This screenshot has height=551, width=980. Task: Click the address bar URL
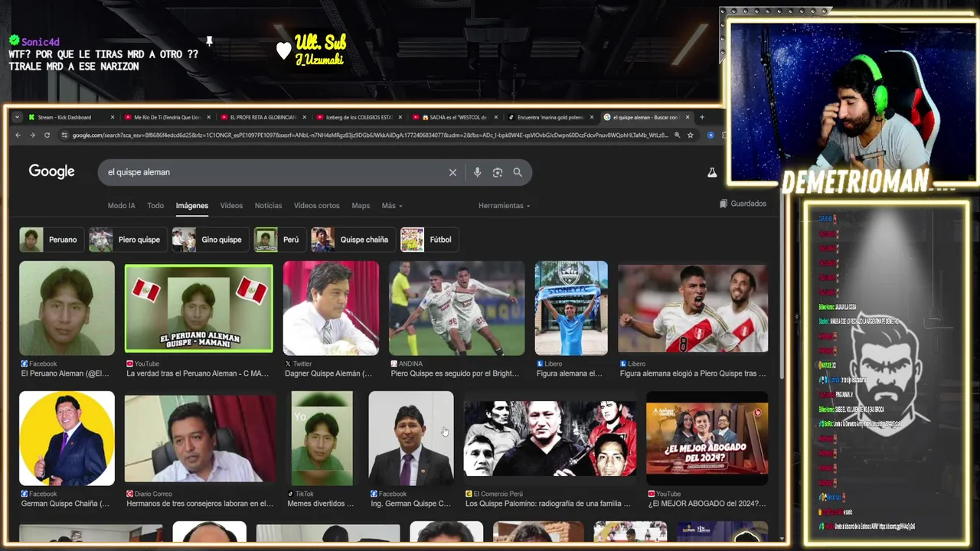[x=371, y=135]
